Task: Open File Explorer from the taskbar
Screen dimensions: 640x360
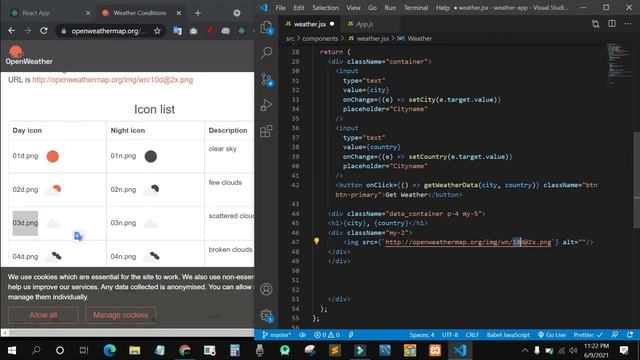Action: (135, 350)
